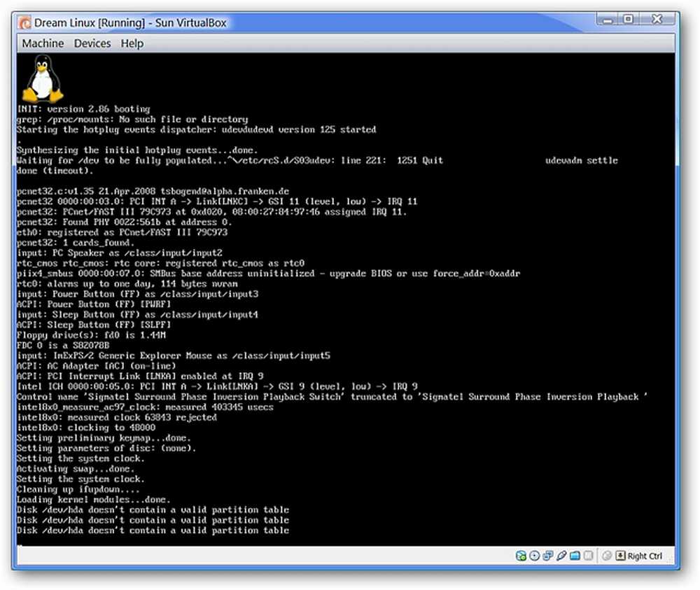Click the hard disk activity status icon
Screen dimensions: 700x590
[x=521, y=556]
